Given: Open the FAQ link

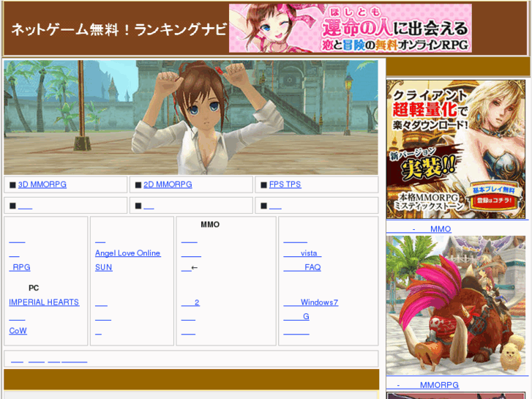Looking at the screenshot, I should pyautogui.click(x=302, y=267).
